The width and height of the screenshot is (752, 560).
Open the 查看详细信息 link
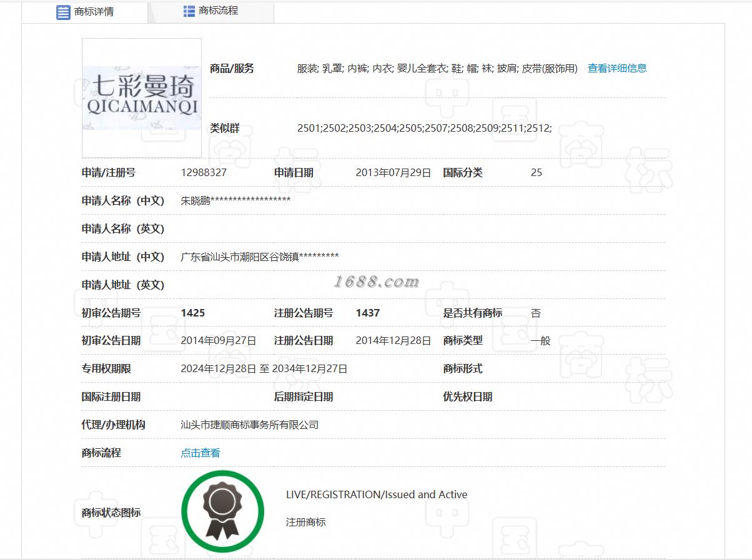pyautogui.click(x=617, y=68)
